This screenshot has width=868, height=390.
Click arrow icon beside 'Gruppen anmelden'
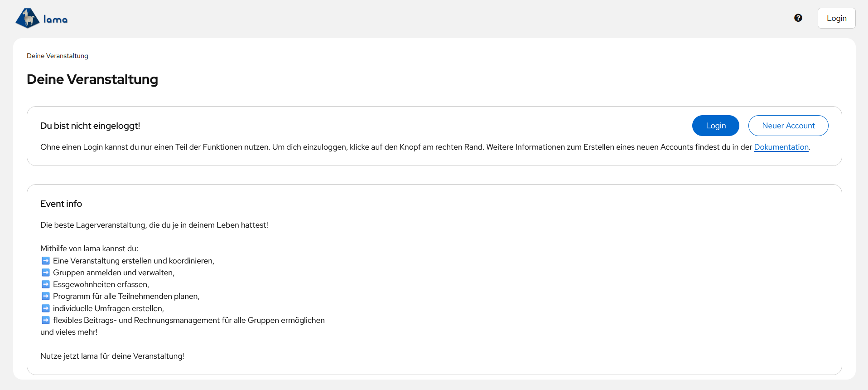pyautogui.click(x=46, y=273)
